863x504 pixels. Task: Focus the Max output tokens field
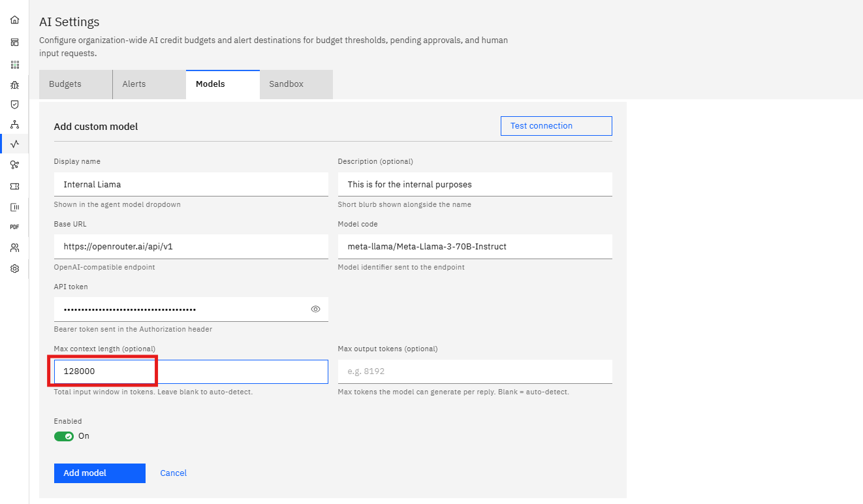pos(475,371)
